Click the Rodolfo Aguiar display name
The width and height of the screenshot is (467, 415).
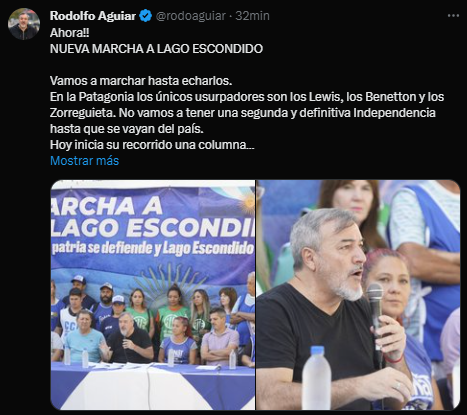tap(93, 16)
